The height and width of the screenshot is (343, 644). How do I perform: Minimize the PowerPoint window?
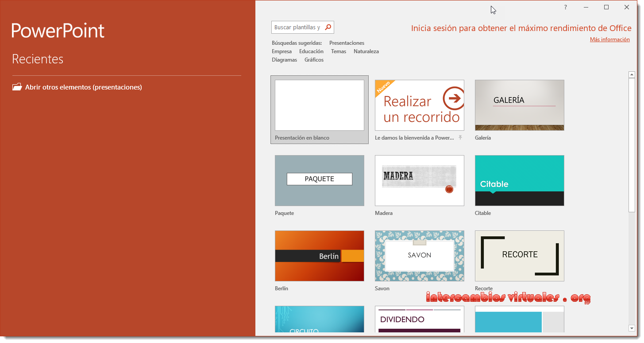(586, 7)
